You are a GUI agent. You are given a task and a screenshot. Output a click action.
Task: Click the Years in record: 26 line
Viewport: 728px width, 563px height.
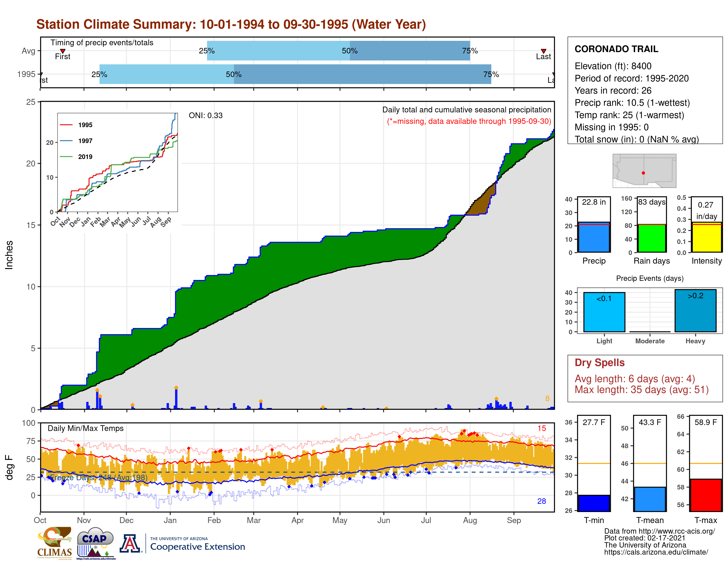[613, 90]
